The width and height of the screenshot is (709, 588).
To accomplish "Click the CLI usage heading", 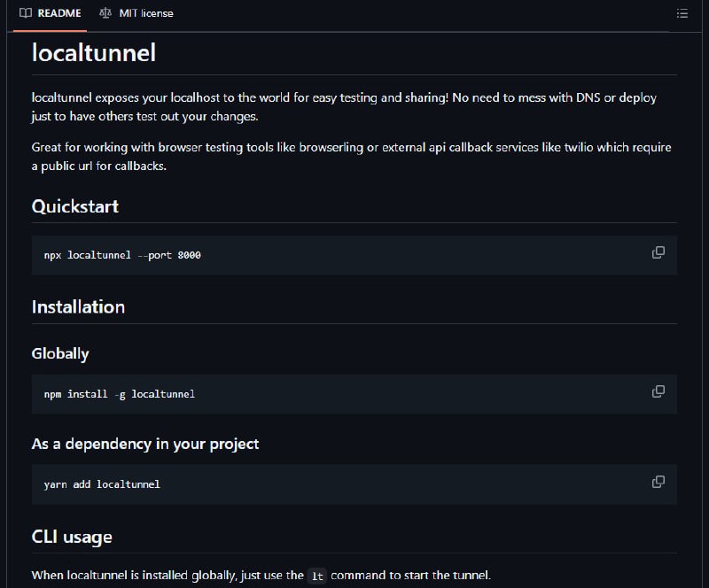I will point(72,537).
